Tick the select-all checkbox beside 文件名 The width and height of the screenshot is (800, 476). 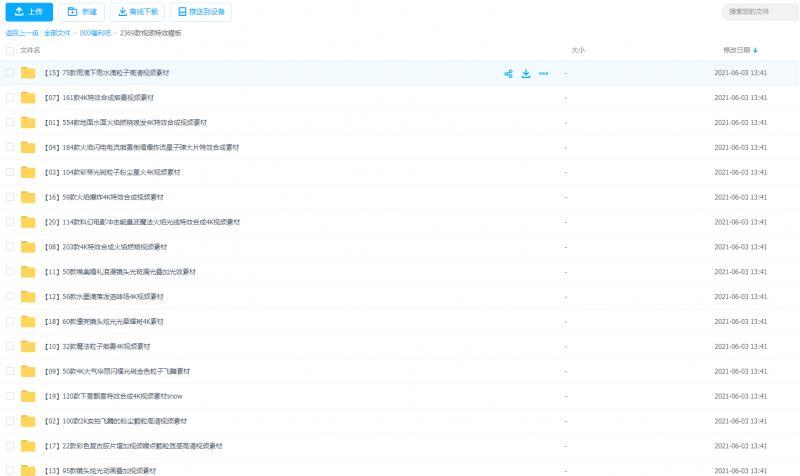coord(10,51)
